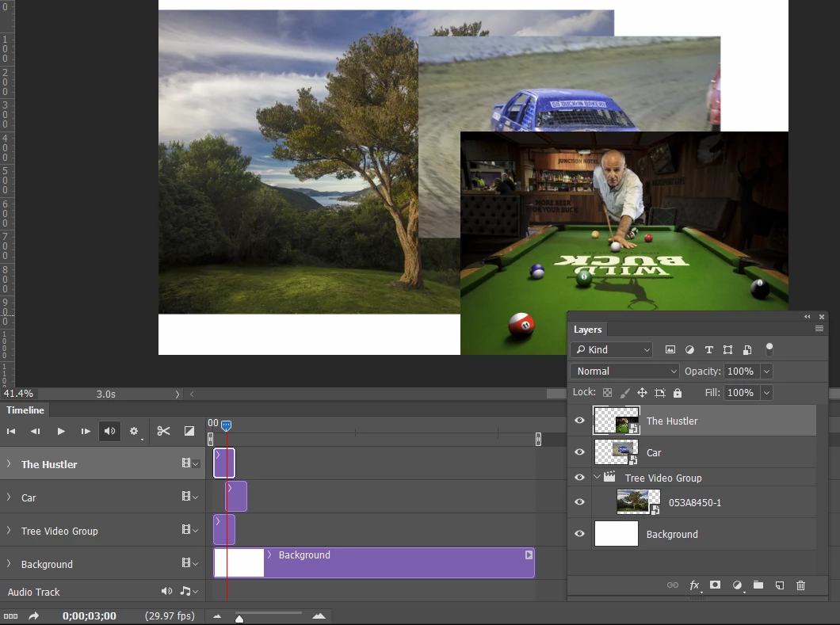Click the render video arrow icon
Image resolution: width=840 pixels, height=625 pixels.
pos(34,616)
